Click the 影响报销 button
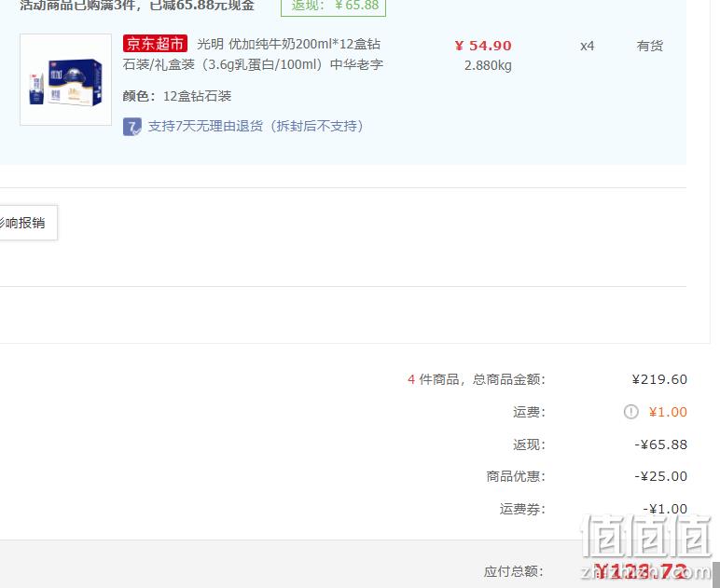The image size is (720, 588). click(x=28, y=223)
